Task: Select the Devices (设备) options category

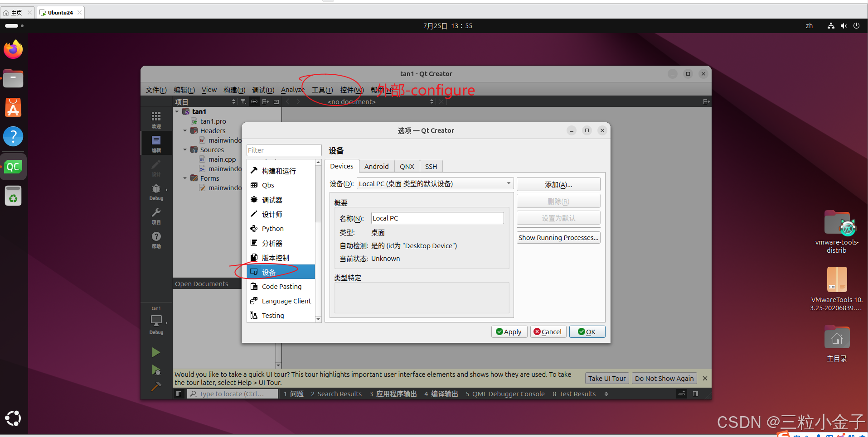Action: click(x=281, y=272)
